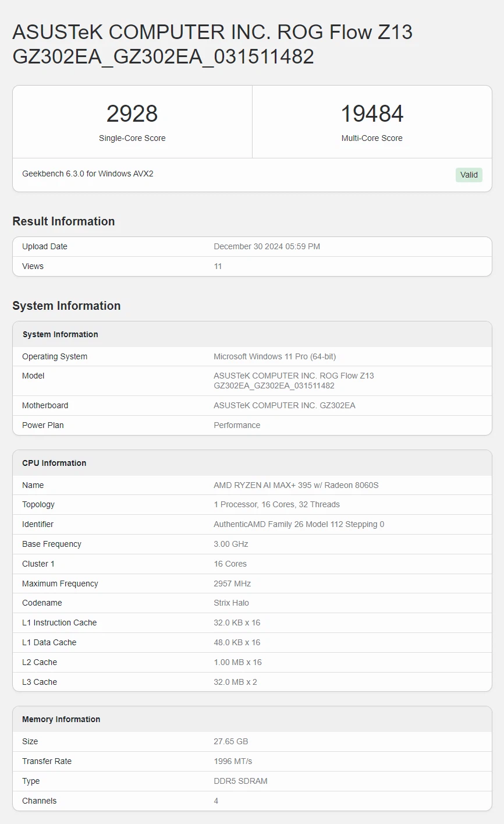Viewport: 504px width, 824px height.
Task: Click the System Information table header
Action: click(60, 334)
